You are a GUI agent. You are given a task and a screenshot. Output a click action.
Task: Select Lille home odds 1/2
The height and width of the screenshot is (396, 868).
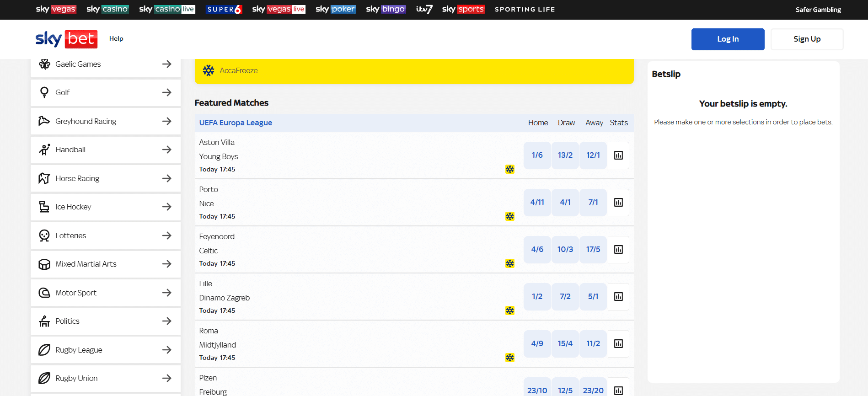537,297
